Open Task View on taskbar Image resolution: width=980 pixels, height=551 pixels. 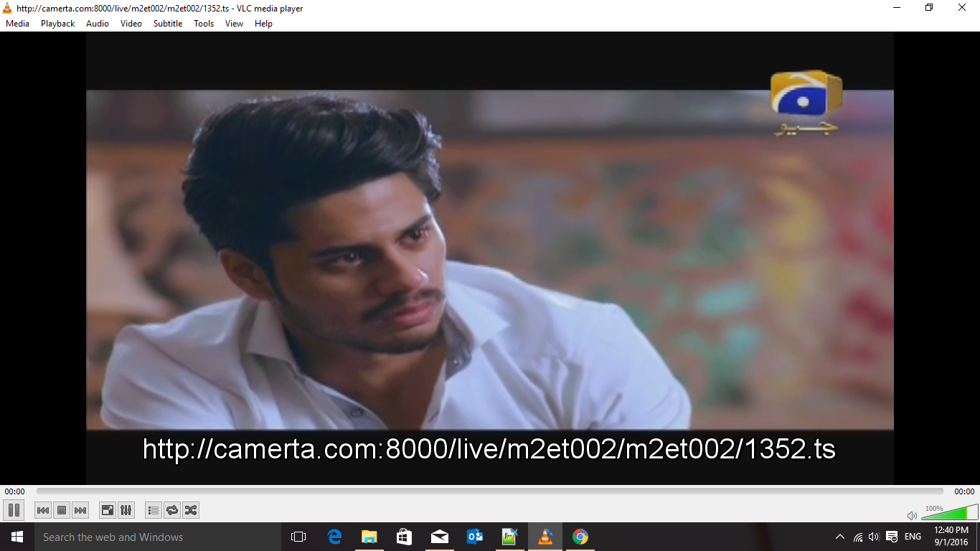(x=298, y=537)
